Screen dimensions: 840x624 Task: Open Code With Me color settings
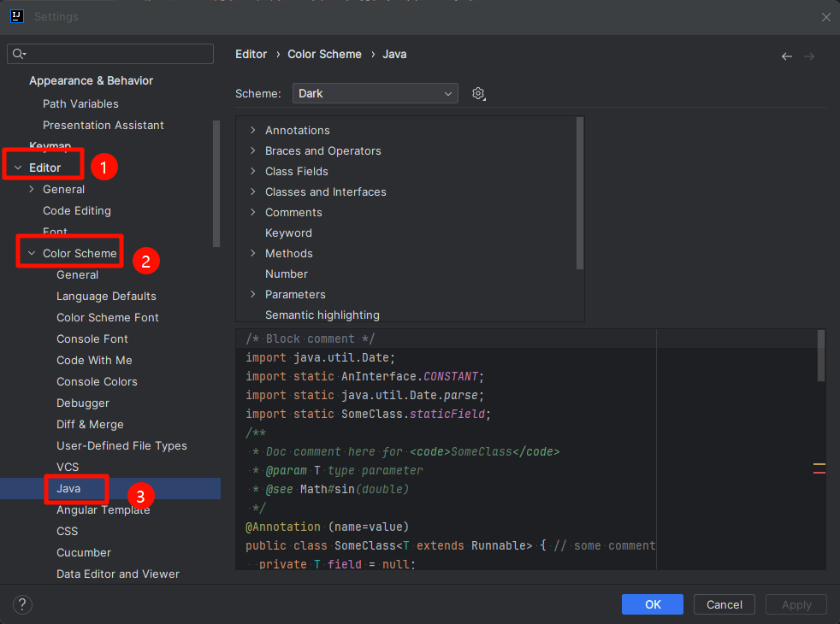coord(94,360)
